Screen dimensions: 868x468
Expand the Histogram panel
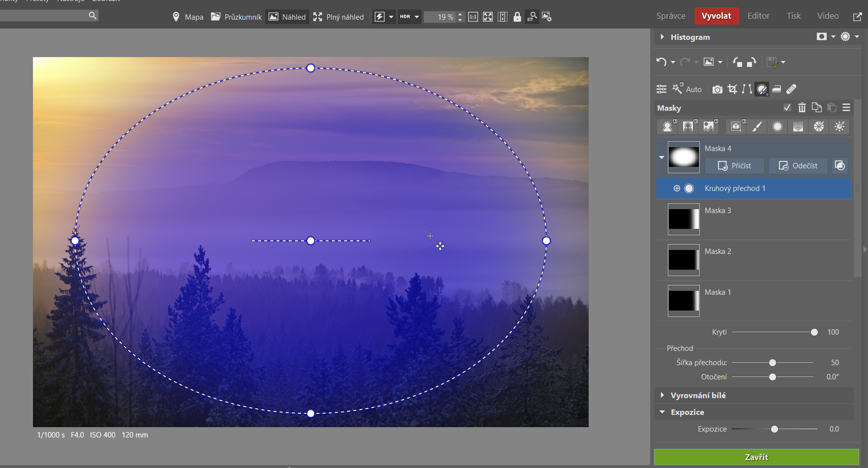point(662,37)
